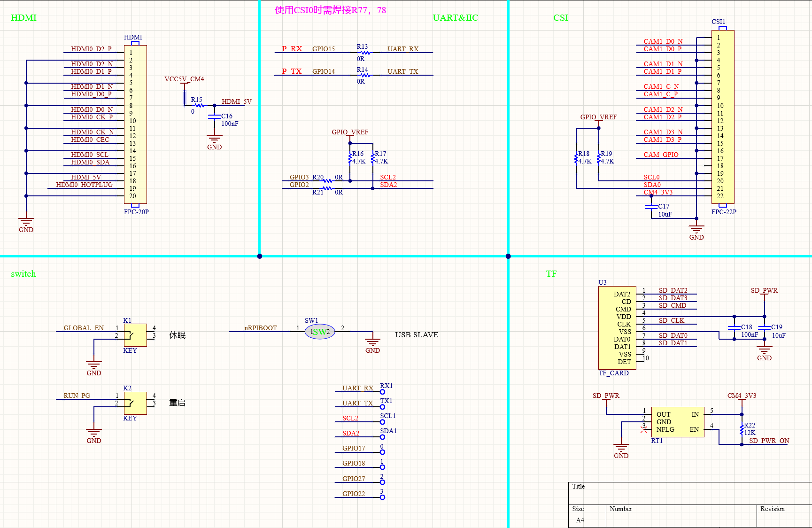The height and width of the screenshot is (528, 812).
Task: Select capacitor C19 symbol
Action: click(764, 327)
